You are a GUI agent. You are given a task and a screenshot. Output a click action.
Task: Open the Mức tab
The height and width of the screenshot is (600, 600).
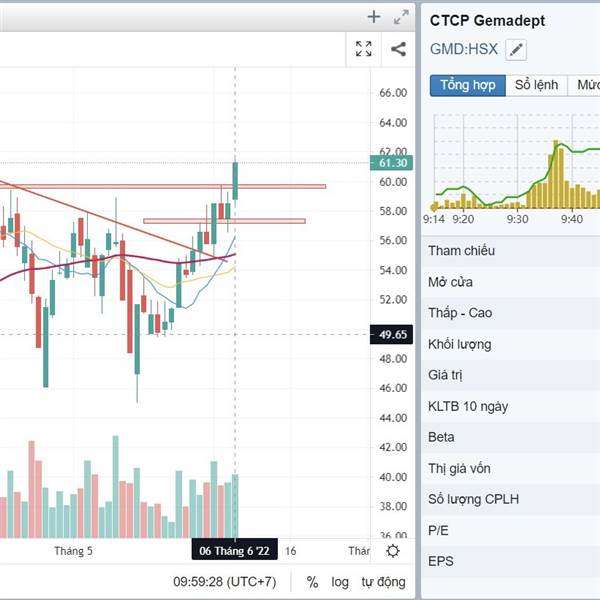point(587,85)
